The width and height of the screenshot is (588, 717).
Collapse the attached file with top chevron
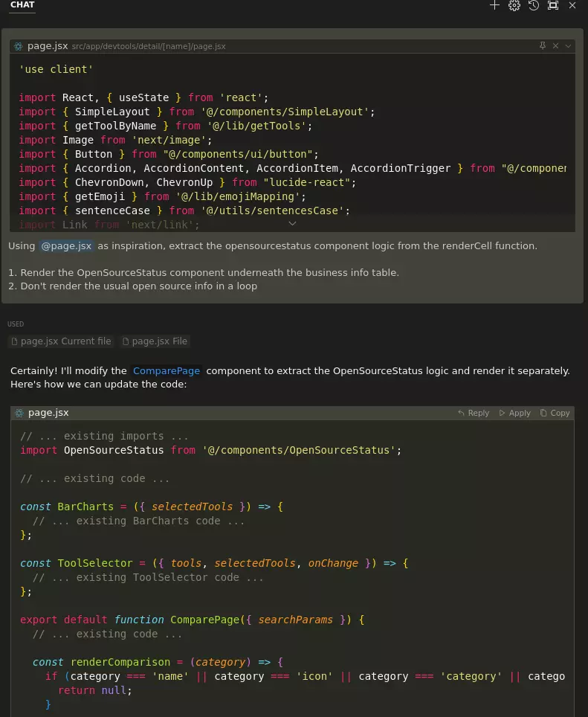click(x=569, y=46)
